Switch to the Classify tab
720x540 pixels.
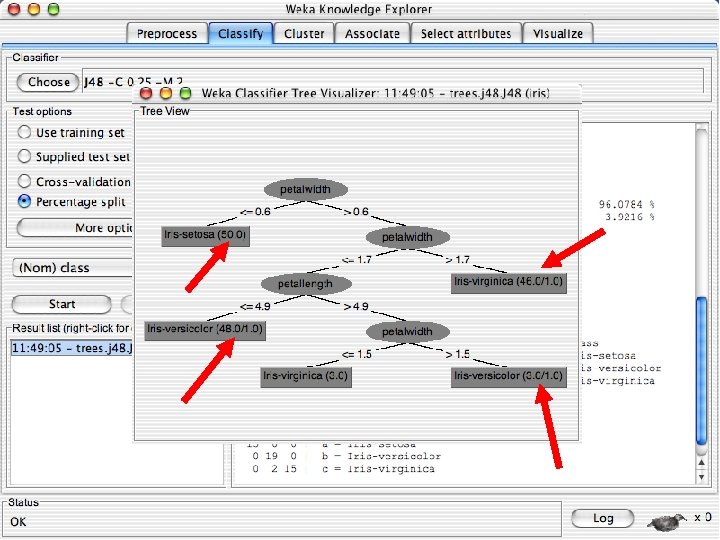click(241, 34)
